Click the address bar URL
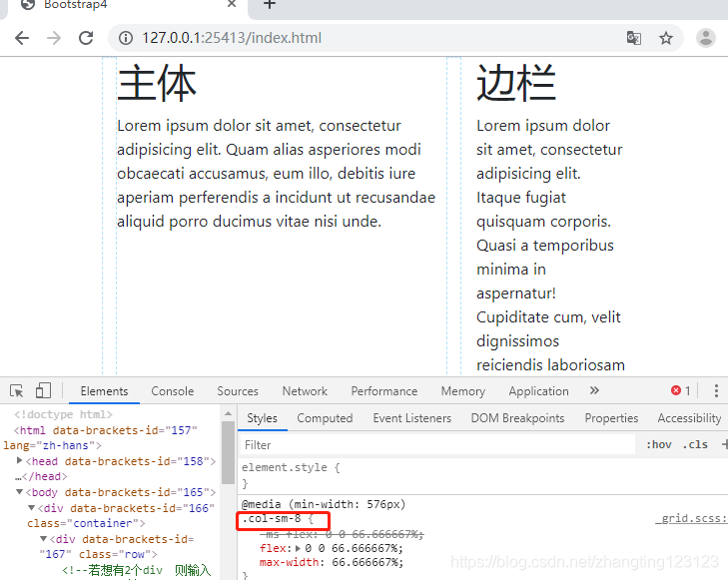 click(x=232, y=38)
